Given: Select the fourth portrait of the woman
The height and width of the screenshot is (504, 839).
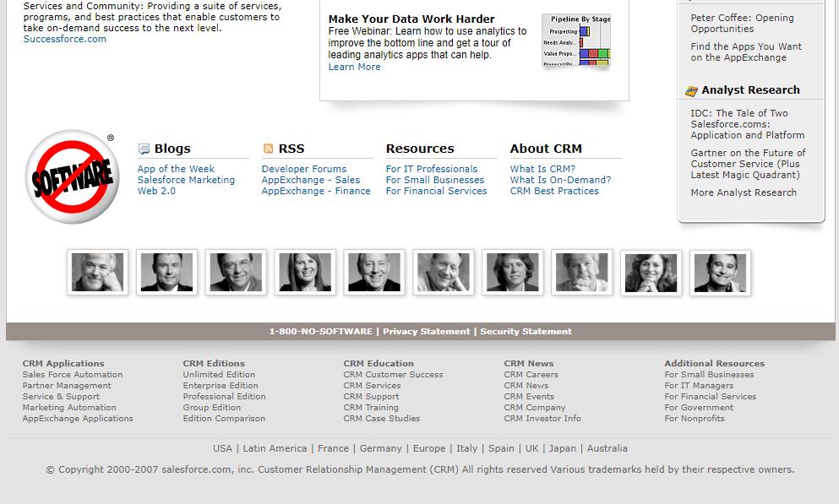Looking at the screenshot, I should click(x=305, y=273).
